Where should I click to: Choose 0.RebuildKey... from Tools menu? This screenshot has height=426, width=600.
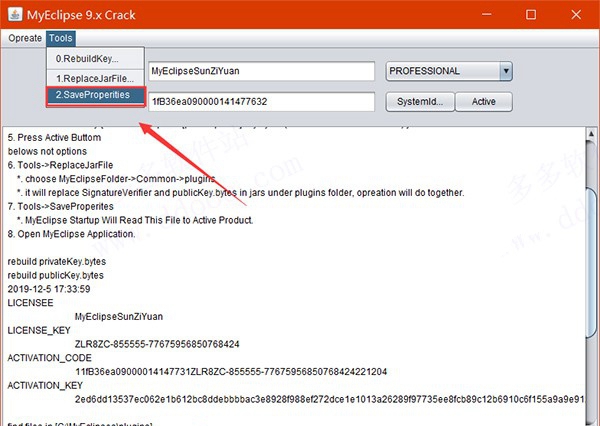tap(95, 59)
